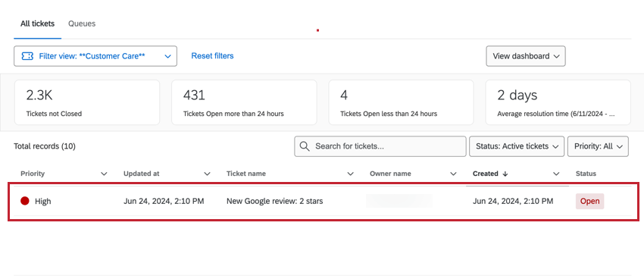
Task: Expand the Ticket name column options
Action: point(350,174)
